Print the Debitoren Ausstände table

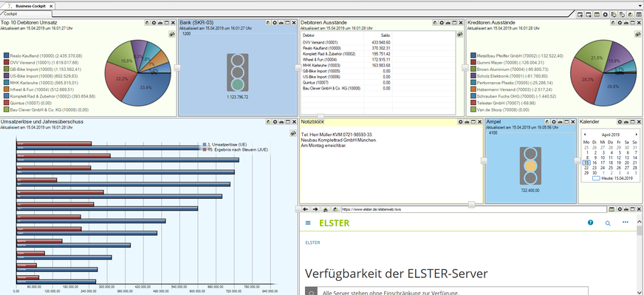coord(448,23)
